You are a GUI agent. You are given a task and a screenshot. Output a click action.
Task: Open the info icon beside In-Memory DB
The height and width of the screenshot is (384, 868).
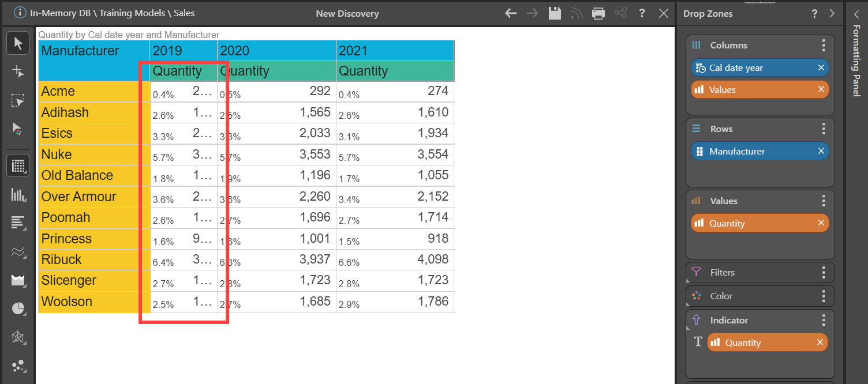20,13
